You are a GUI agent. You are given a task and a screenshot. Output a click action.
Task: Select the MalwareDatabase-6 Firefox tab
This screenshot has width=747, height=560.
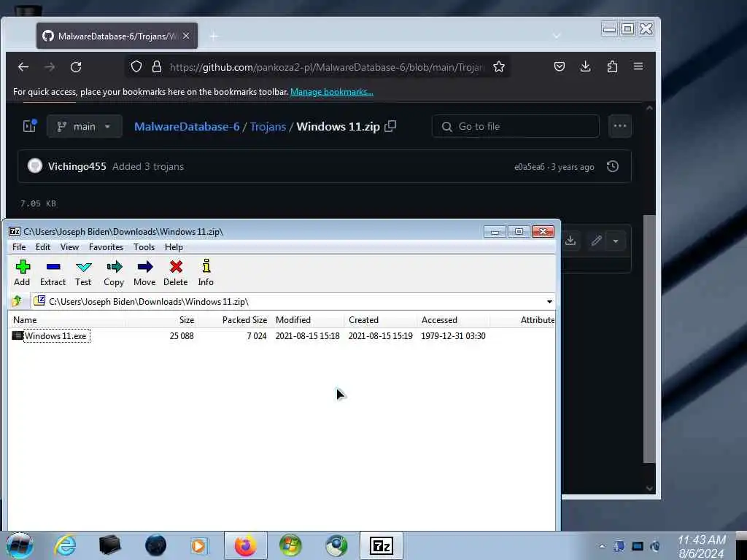click(x=117, y=36)
